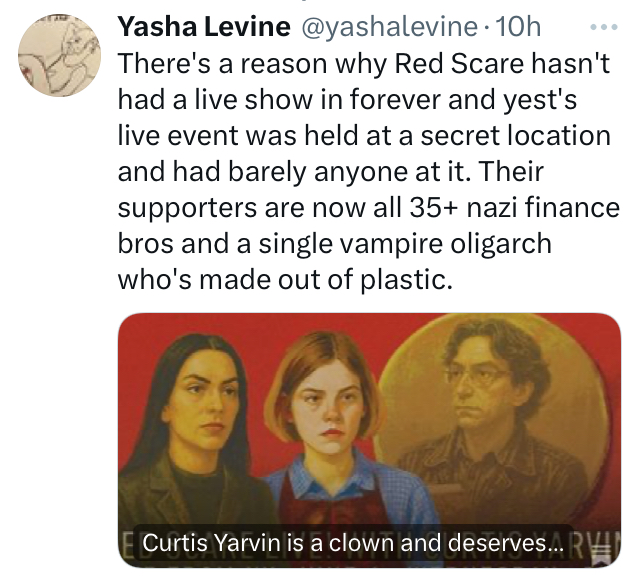Open the tweet via the 10h timestamp
This screenshot has height=579, width=640.
click(518, 27)
